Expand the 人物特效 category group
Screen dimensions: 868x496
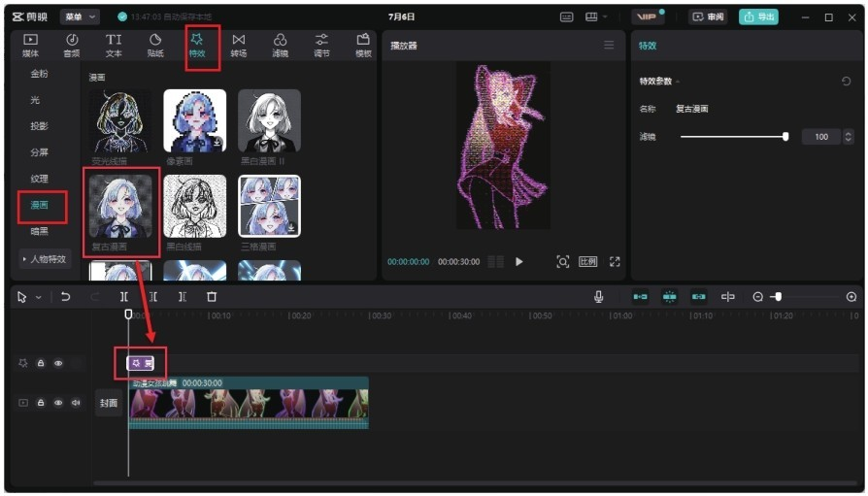pyautogui.click(x=45, y=258)
